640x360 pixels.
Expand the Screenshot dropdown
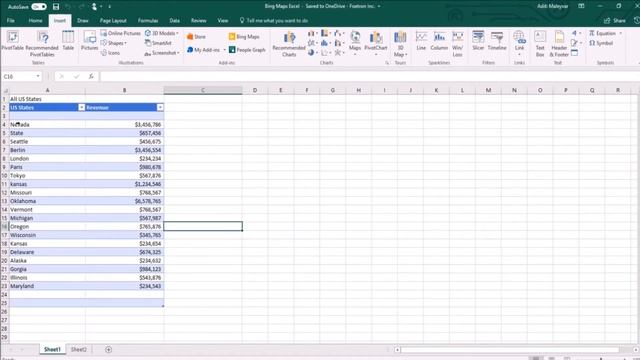click(178, 53)
